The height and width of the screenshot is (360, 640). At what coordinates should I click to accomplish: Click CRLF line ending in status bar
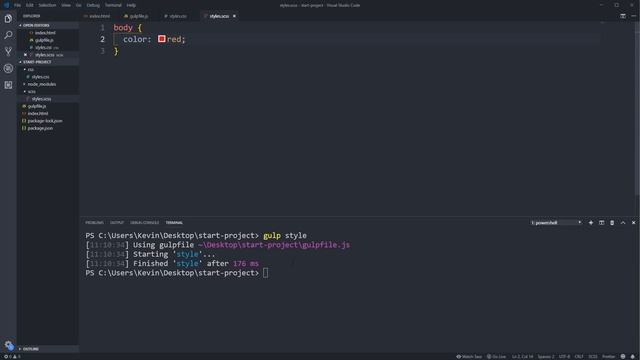pos(579,357)
